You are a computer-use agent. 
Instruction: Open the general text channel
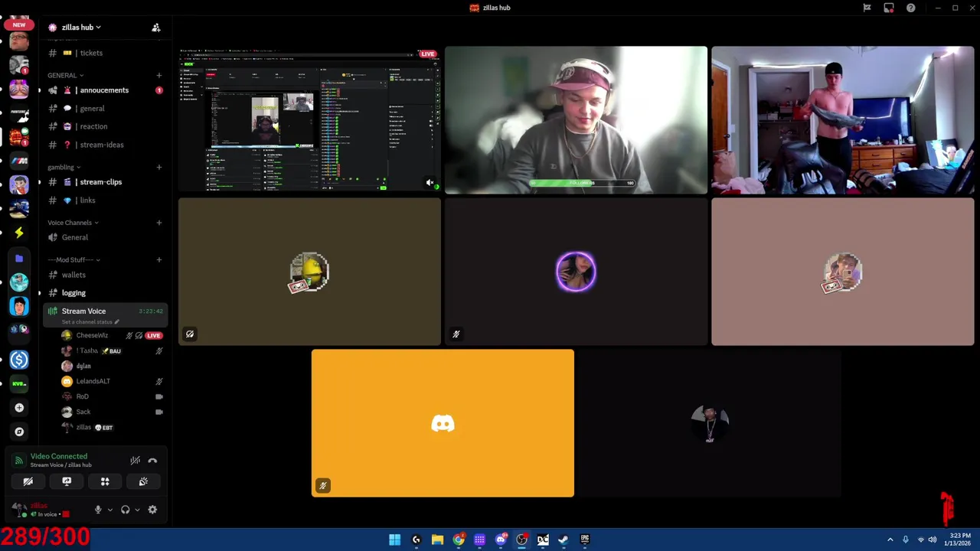coord(106,109)
